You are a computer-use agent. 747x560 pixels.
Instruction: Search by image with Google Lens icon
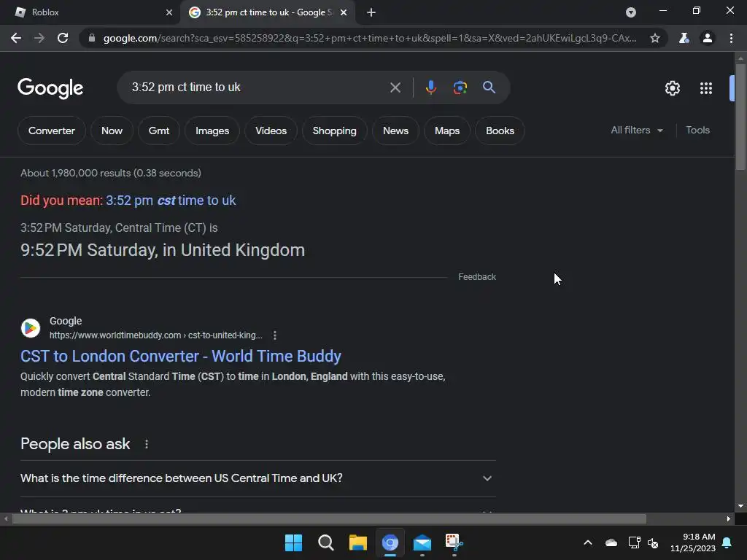click(x=460, y=87)
